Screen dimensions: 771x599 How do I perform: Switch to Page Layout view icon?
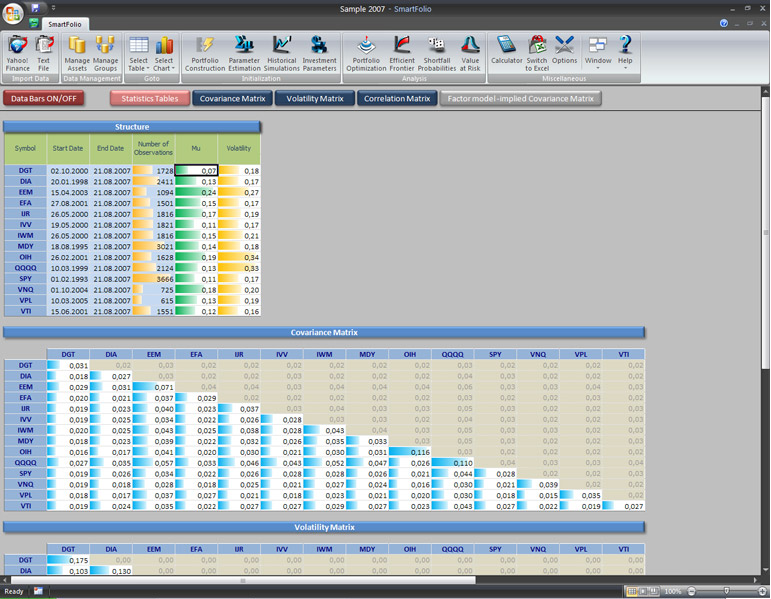pos(643,591)
